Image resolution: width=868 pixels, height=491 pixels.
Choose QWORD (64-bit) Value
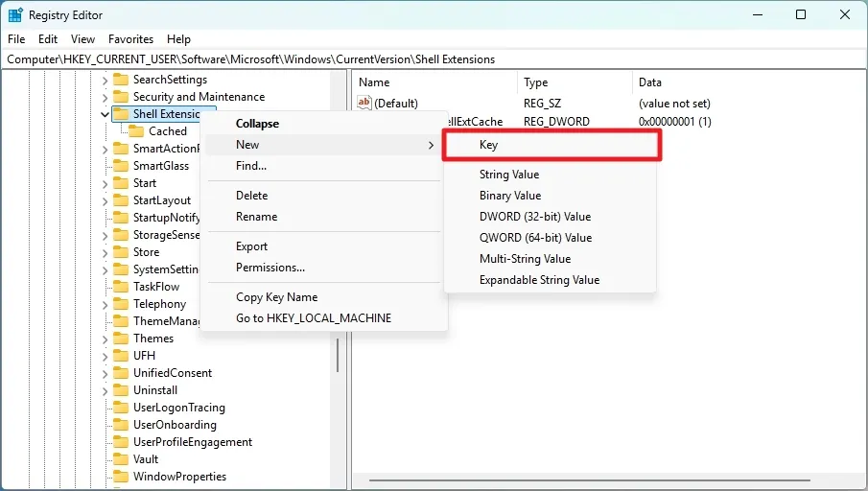click(x=550, y=238)
